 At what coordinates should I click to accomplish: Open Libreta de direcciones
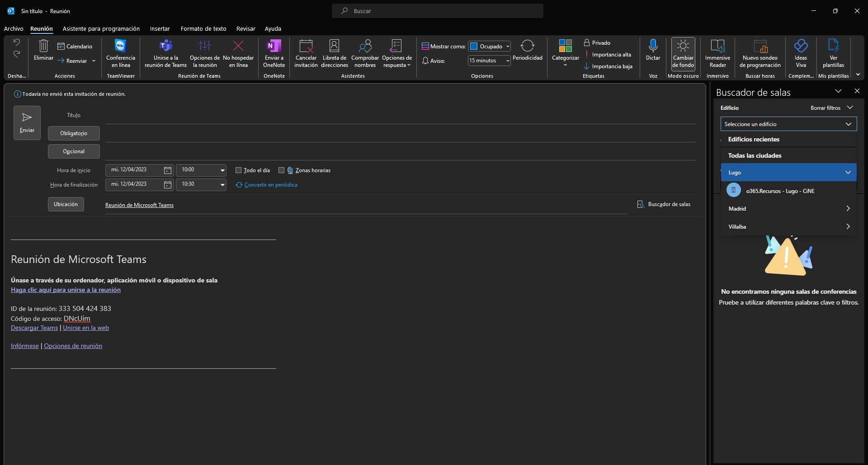(x=335, y=53)
